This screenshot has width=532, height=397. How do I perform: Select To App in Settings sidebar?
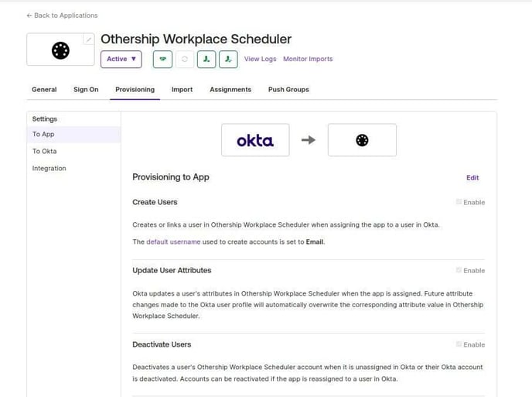pos(73,135)
